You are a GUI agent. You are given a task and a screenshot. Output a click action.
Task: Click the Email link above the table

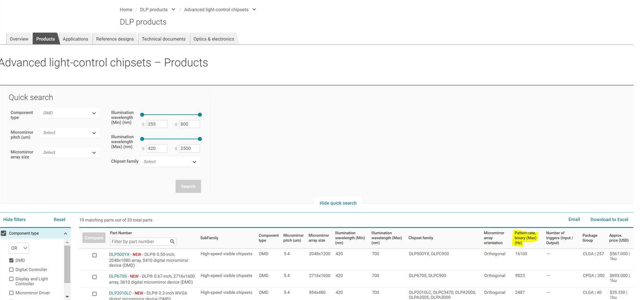tap(574, 219)
